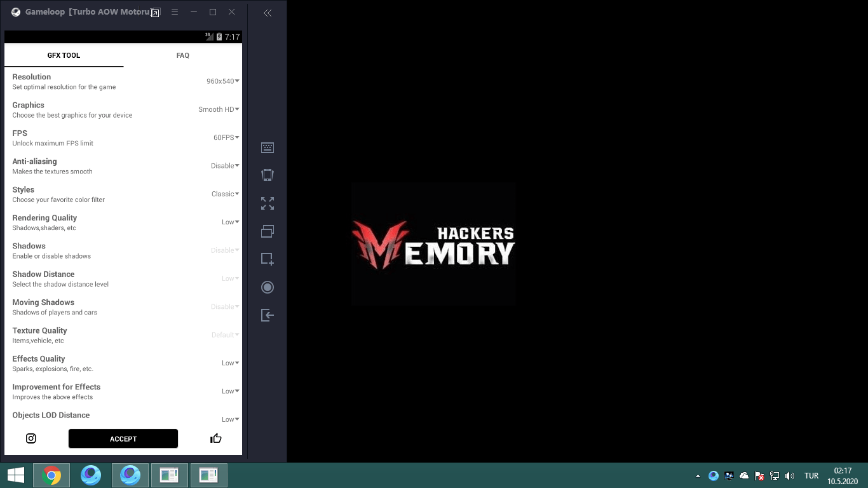Click the "Choose your favorite color filter" description
Image resolution: width=868 pixels, height=488 pixels.
point(58,200)
